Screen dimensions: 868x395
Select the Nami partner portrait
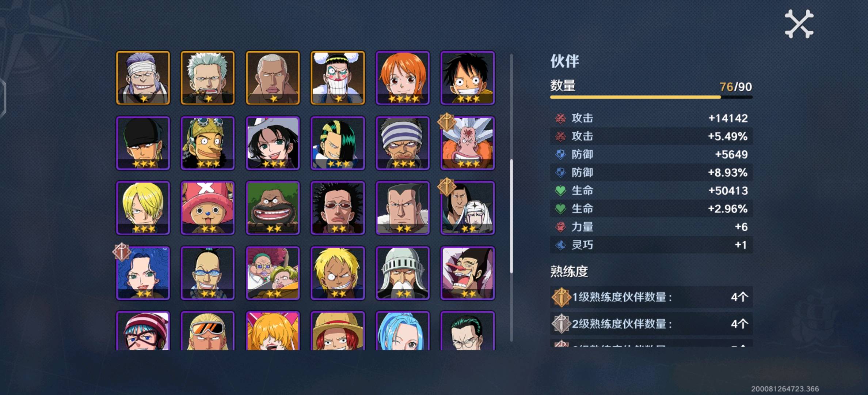[x=403, y=78]
